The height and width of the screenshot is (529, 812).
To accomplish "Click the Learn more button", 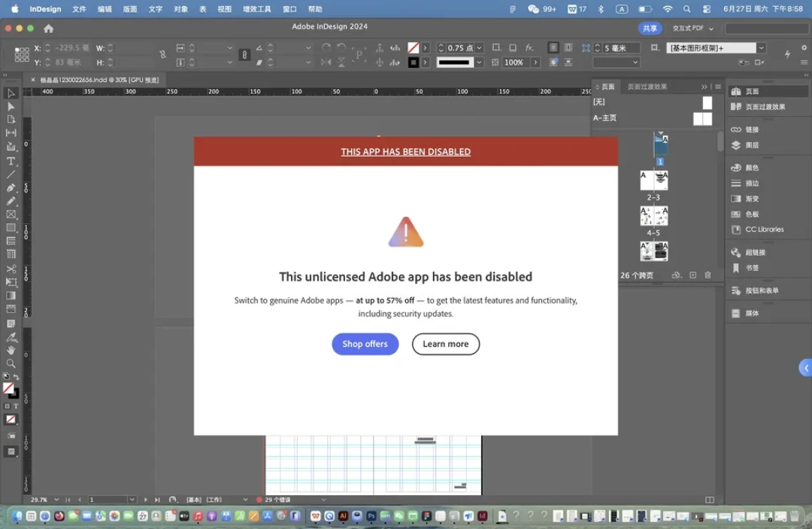I will coord(446,344).
